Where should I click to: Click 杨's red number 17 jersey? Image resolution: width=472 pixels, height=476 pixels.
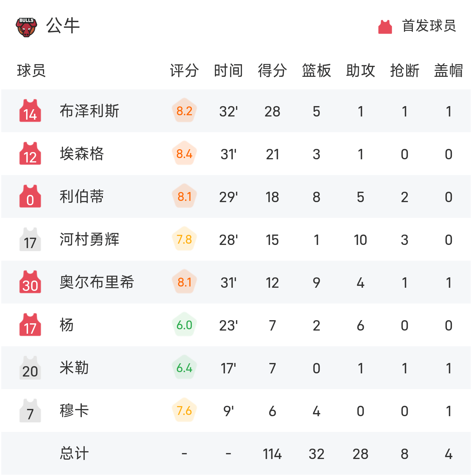pos(30,325)
